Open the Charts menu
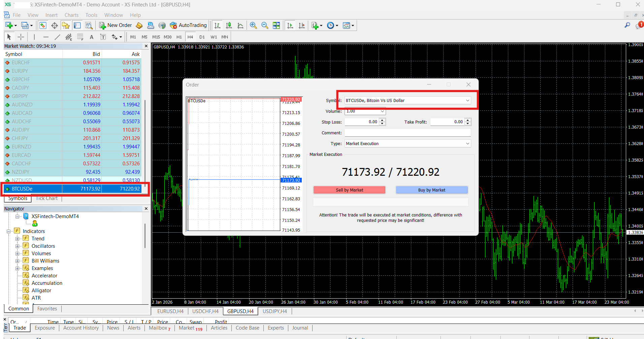This screenshot has height=339, width=644. pyautogui.click(x=71, y=15)
